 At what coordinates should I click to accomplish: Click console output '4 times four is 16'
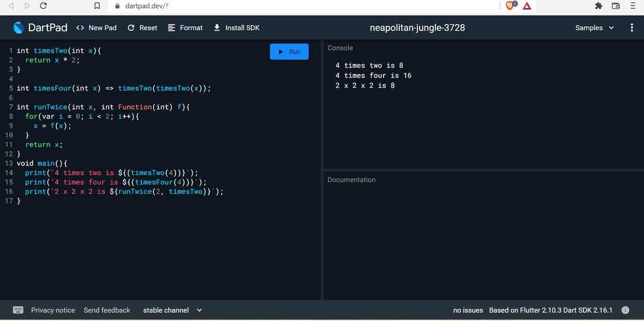click(x=374, y=76)
